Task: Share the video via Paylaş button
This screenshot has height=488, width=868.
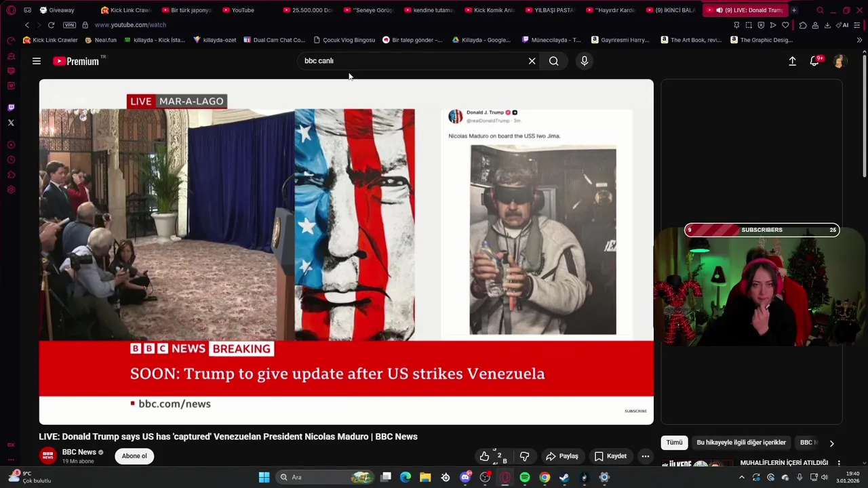Action: (562, 456)
